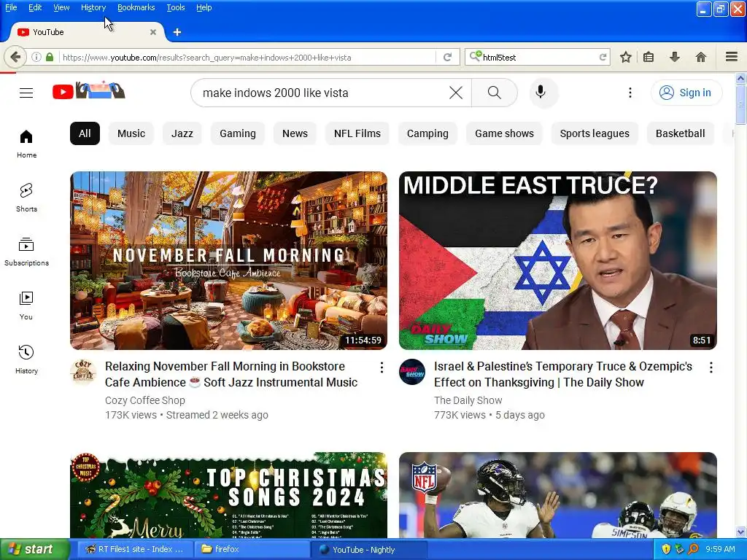Open the Tools menu
Screen dimensions: 747x560
(x=176, y=7)
